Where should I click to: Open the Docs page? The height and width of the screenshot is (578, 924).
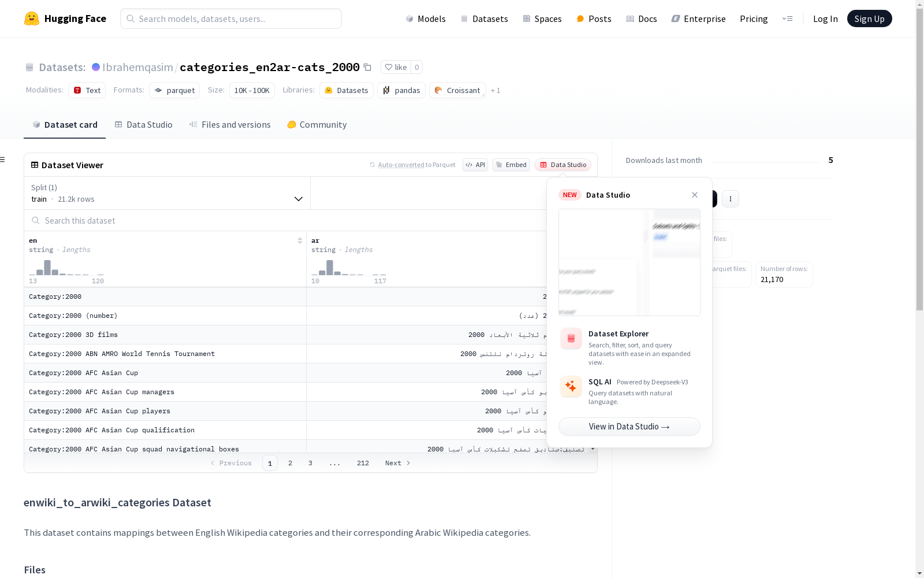pyautogui.click(x=641, y=18)
